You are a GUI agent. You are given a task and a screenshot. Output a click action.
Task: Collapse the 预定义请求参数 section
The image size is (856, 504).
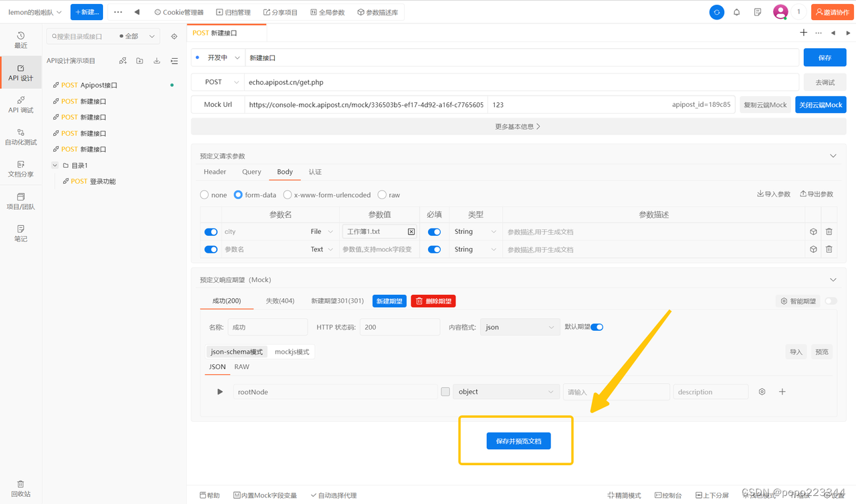click(x=833, y=156)
